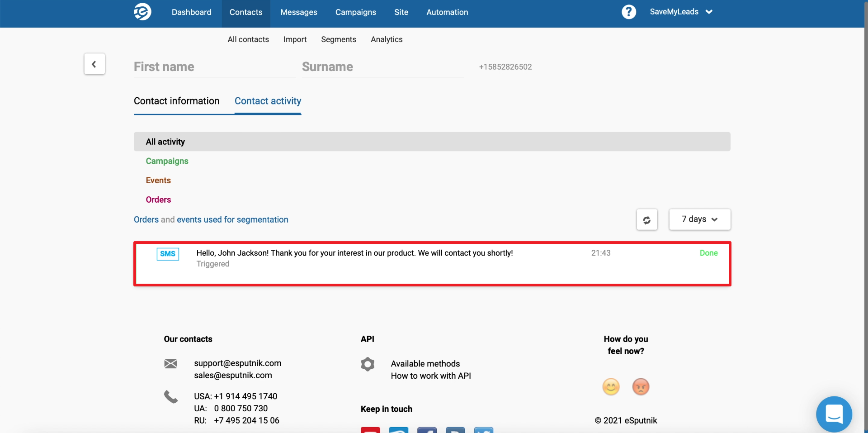Click the UA phone number 0 800 750 730

click(x=241, y=409)
